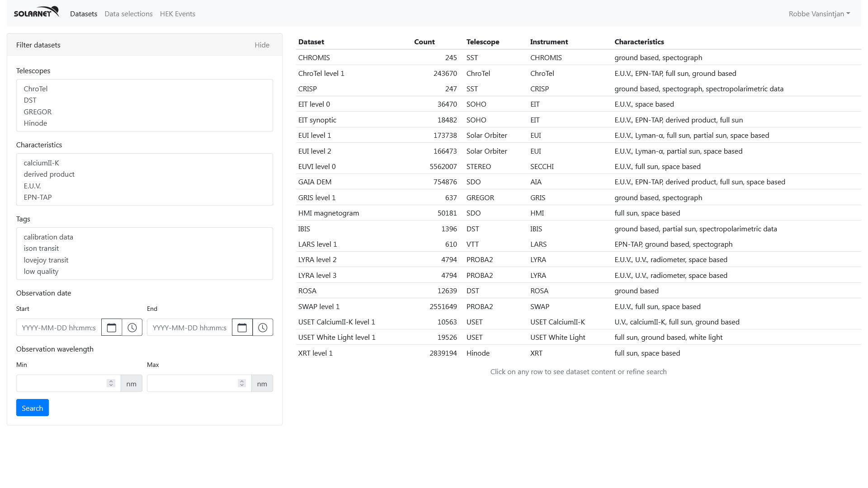Select ChroTel in Telescopes list

click(145, 89)
